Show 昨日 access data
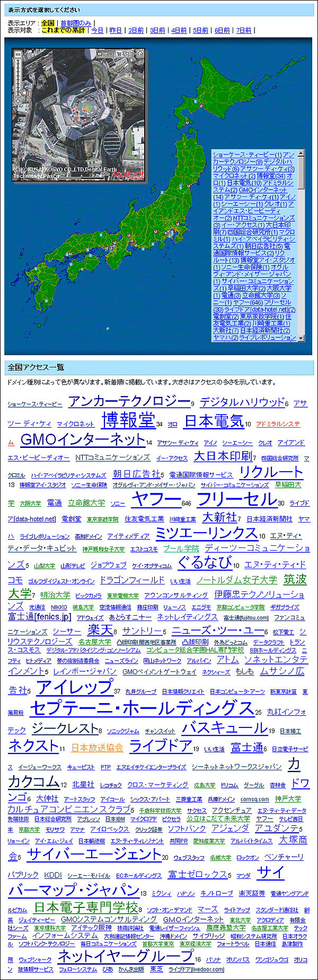318x980 pixels. click(116, 30)
